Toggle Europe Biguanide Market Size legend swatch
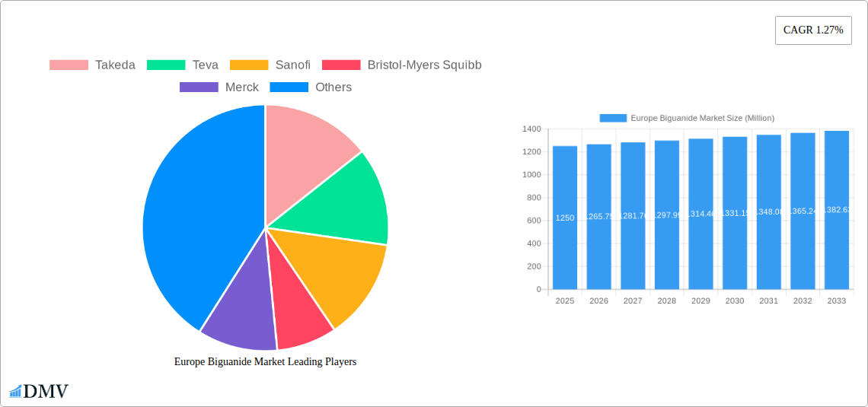 (x=613, y=118)
